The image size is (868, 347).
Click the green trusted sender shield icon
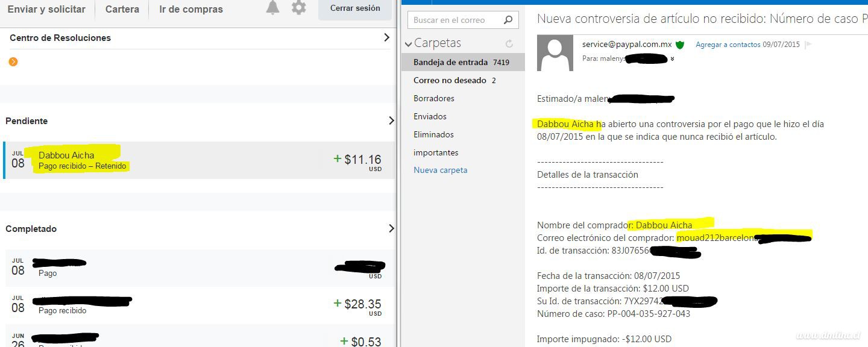pos(680,45)
